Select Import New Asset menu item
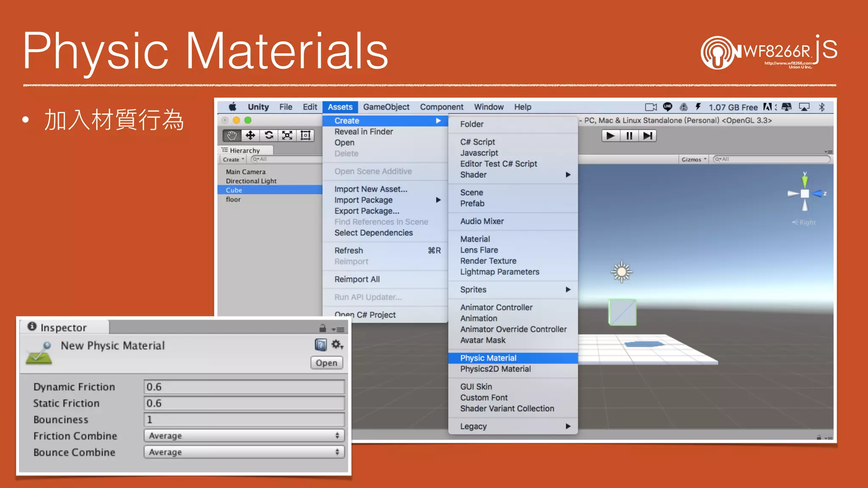This screenshot has height=488, width=868. (x=385, y=189)
